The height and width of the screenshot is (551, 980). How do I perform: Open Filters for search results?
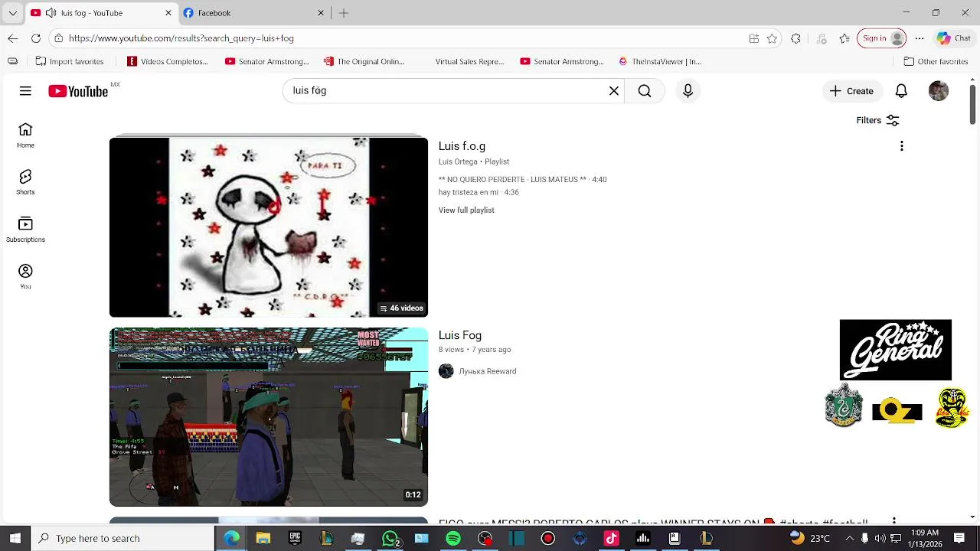[x=877, y=120]
